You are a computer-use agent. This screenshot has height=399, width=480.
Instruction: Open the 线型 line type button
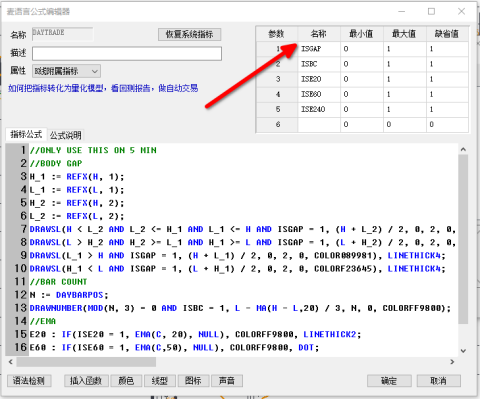[160, 380]
